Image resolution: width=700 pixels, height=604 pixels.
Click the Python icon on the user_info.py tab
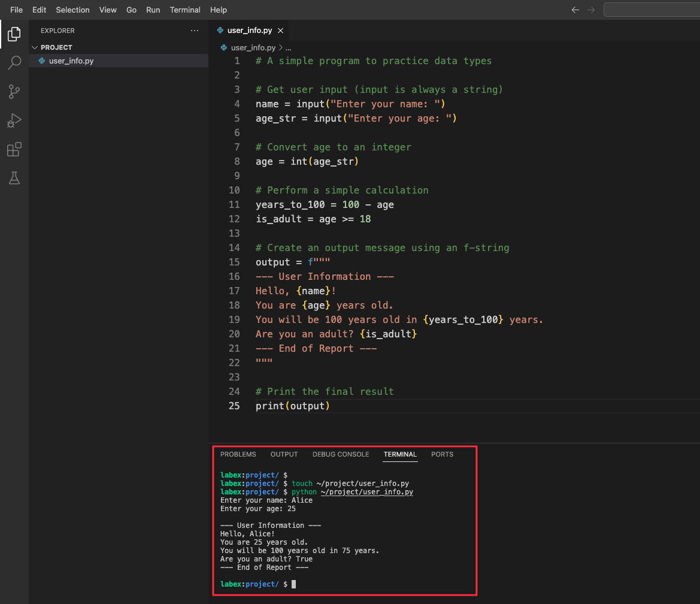tap(221, 30)
